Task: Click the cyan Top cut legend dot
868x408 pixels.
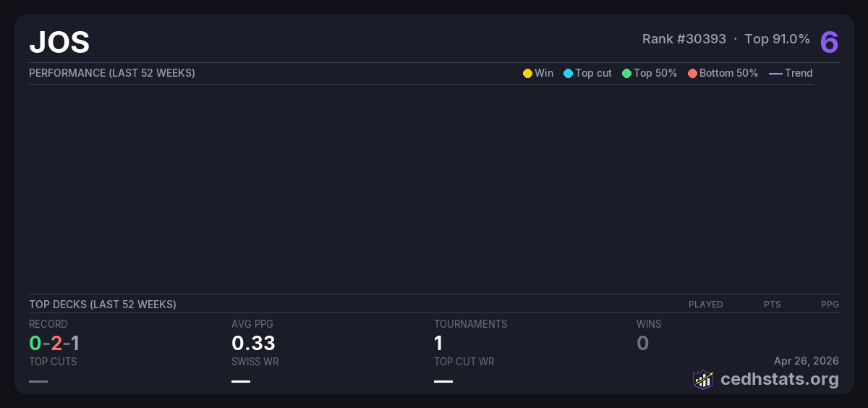Action: click(x=568, y=74)
